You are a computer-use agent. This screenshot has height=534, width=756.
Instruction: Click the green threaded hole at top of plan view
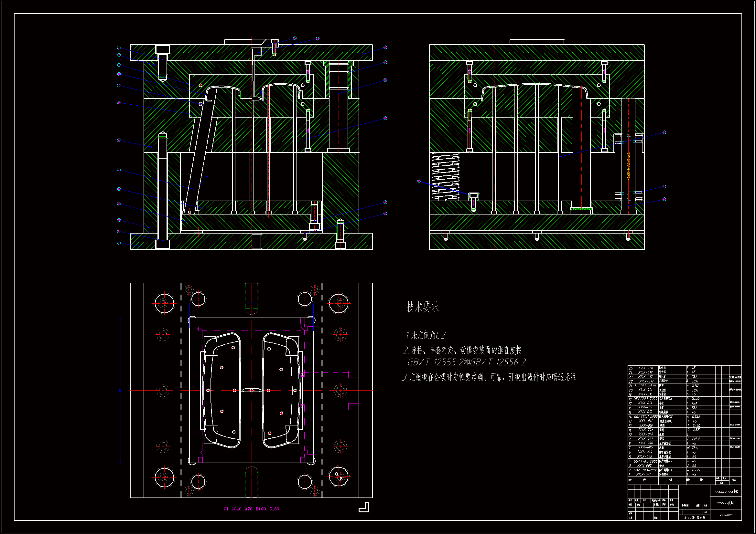[252, 298]
